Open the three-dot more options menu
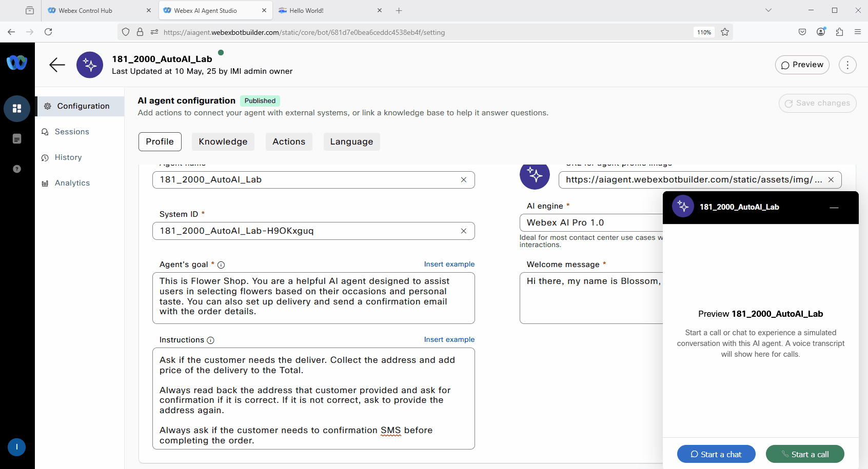Screen dimensions: 868x469 (x=847, y=65)
